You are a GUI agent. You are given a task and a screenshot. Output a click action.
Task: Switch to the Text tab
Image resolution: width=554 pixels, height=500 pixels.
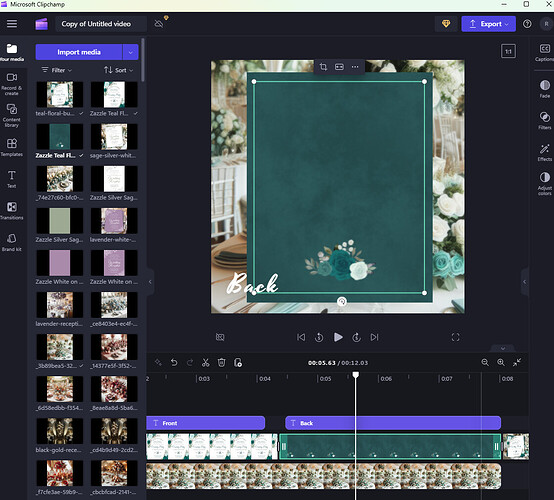pyautogui.click(x=12, y=179)
